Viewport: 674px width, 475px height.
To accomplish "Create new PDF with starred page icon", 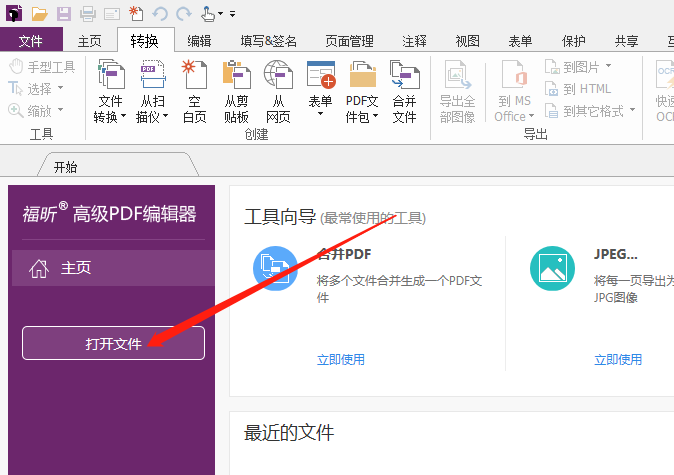I will coord(136,14).
